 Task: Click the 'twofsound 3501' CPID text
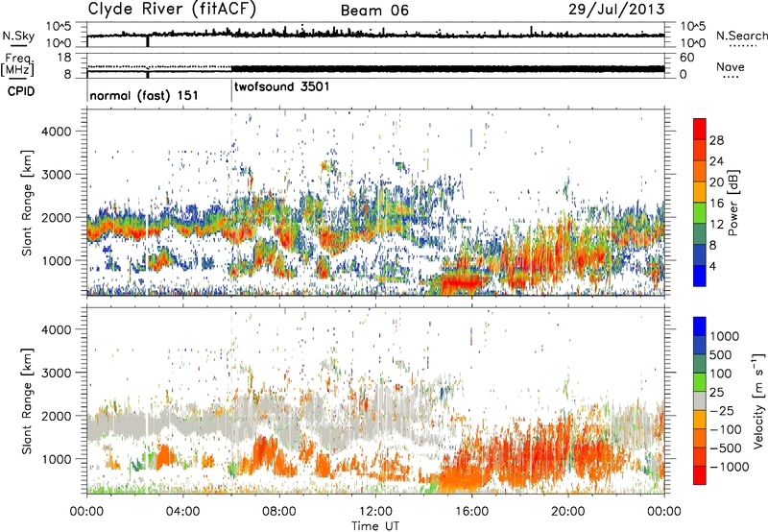(x=281, y=87)
